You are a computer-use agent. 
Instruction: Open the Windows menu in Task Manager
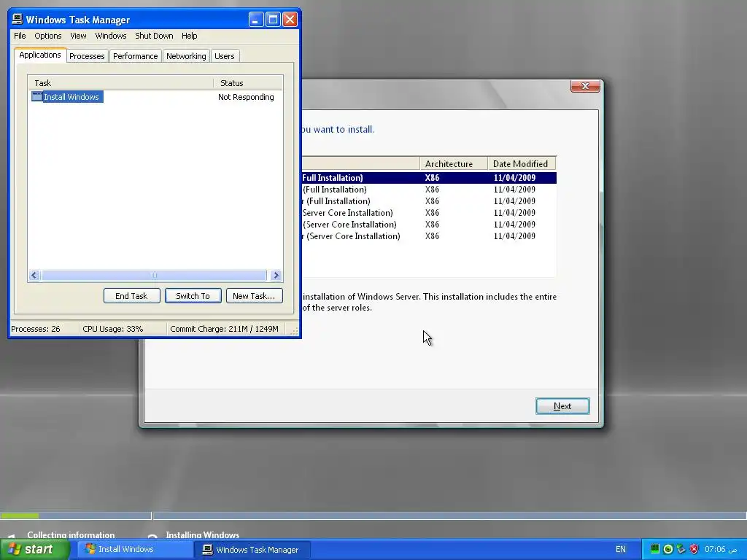click(x=111, y=36)
